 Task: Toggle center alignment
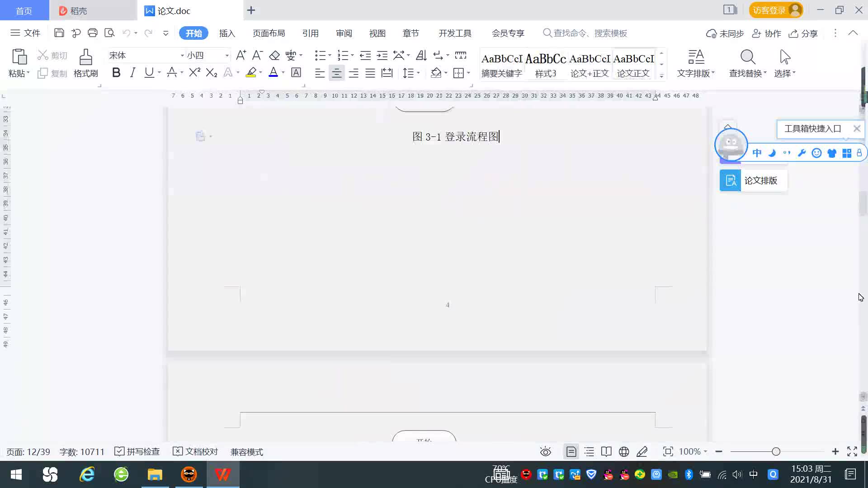click(x=336, y=73)
